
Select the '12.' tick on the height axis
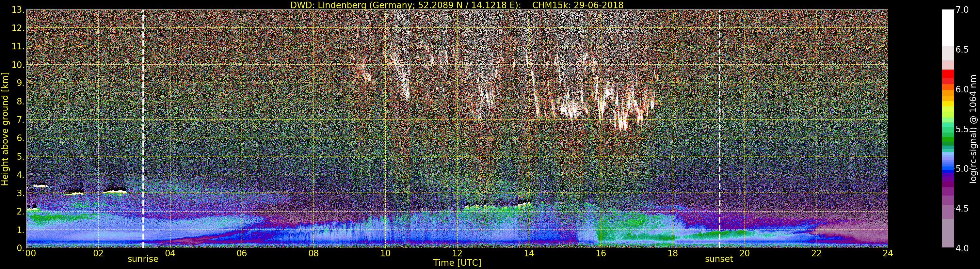[18, 28]
